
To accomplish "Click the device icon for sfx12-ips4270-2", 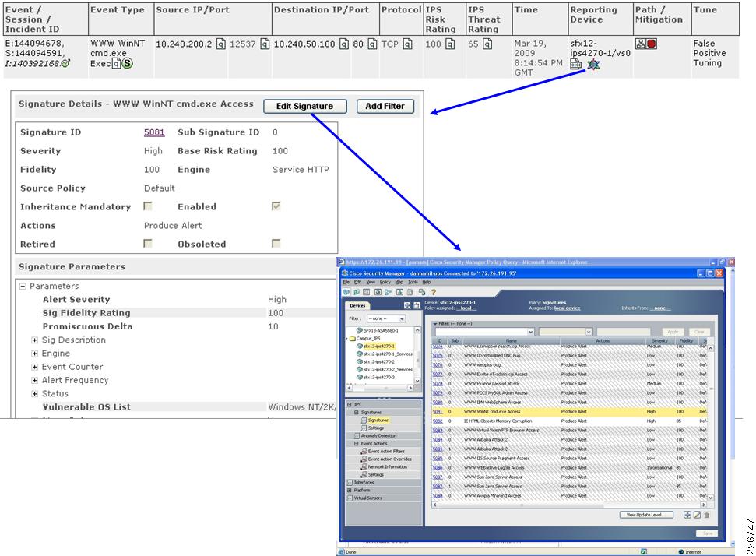I will 359,361.
